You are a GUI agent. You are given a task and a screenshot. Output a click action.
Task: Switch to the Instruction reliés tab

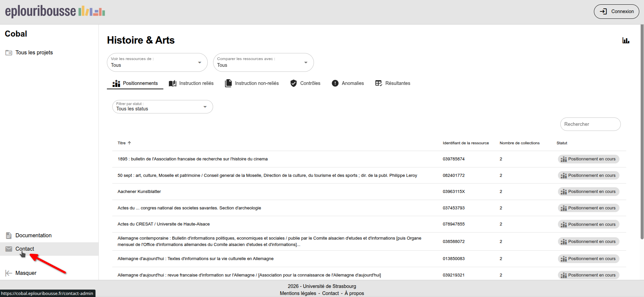[x=191, y=83]
